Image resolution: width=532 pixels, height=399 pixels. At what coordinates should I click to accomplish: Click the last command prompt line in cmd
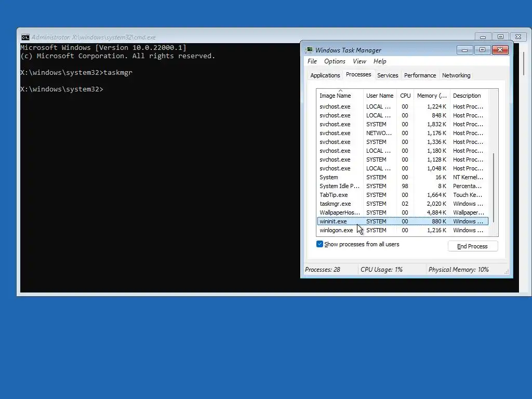[62, 89]
